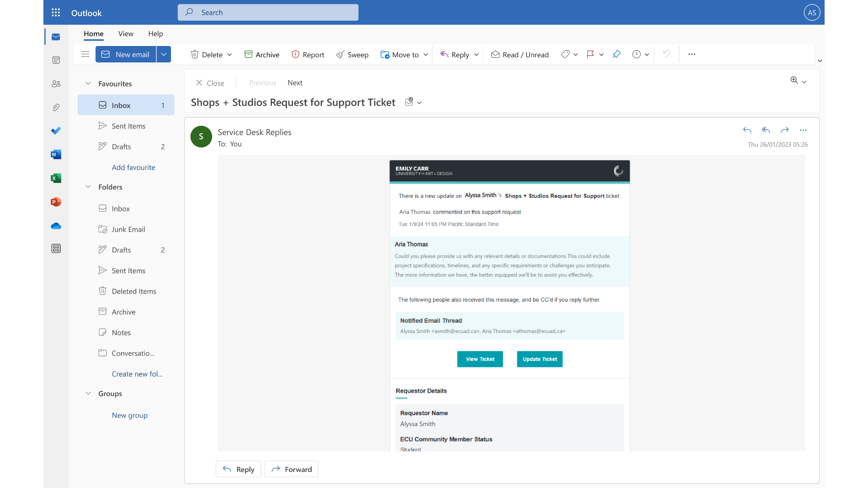Click the forward arrow icon in message header
The width and height of the screenshot is (868, 488).
click(x=784, y=130)
